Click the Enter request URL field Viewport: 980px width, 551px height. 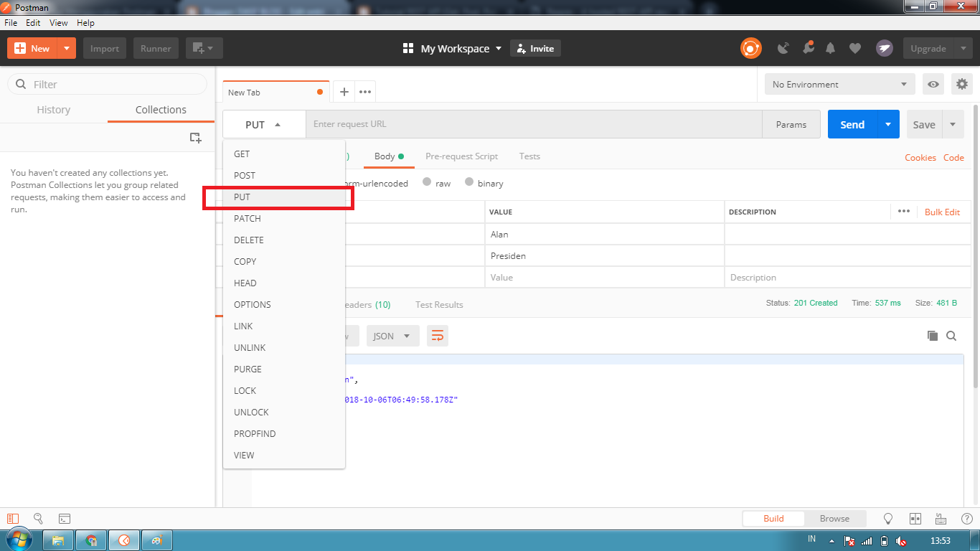tap(502, 124)
